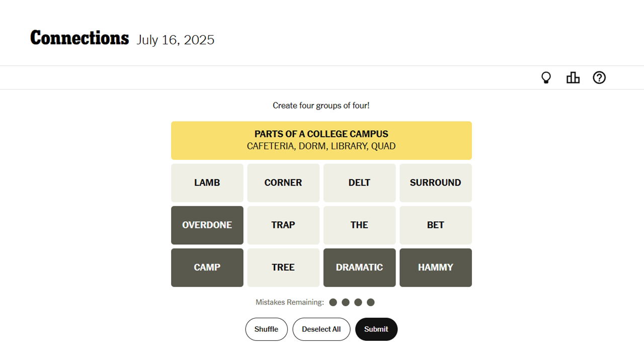Click the Deselect All button
The image size is (644, 362).
tap(321, 329)
